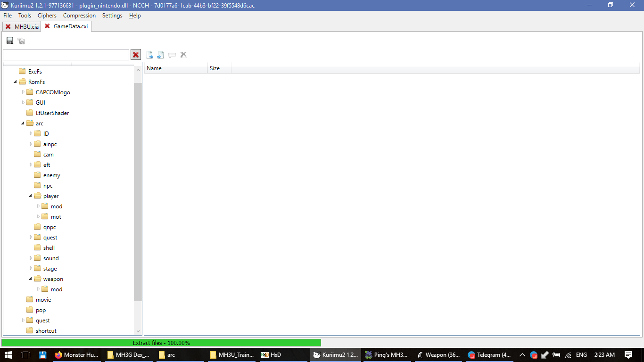Viewport: 644px width, 362px height.
Task: Select the qnpc folder
Action: [50, 227]
